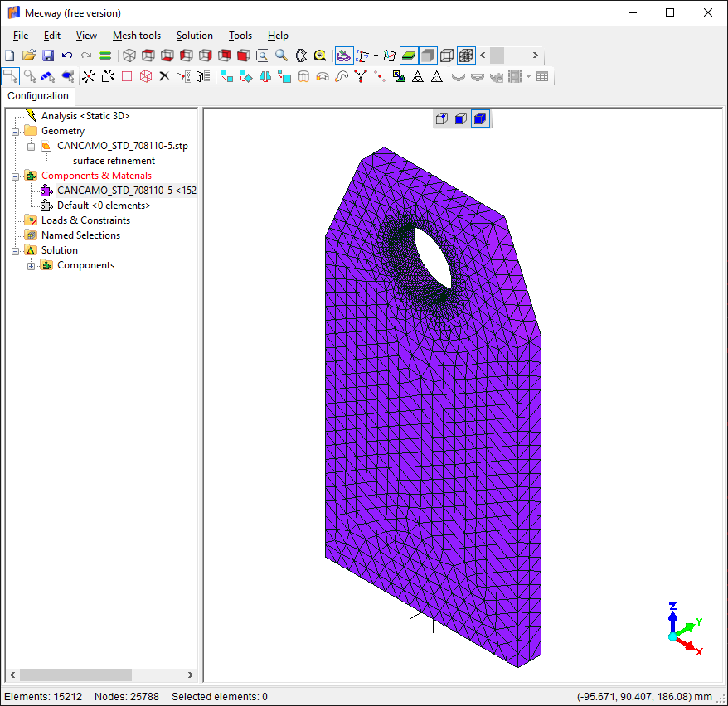Select the half-filled blue cube viewport option
Screen dimensions: 728x706
coord(460,118)
